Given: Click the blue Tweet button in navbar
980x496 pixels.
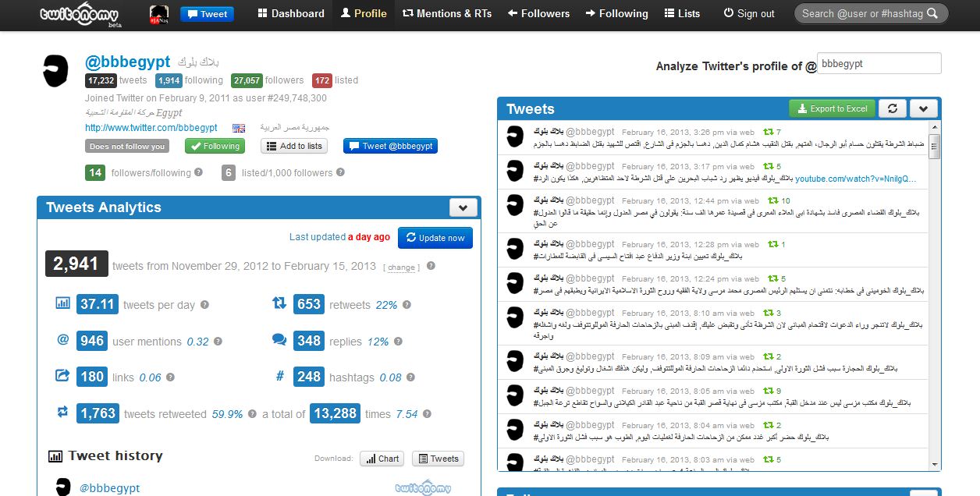Looking at the screenshot, I should [207, 14].
